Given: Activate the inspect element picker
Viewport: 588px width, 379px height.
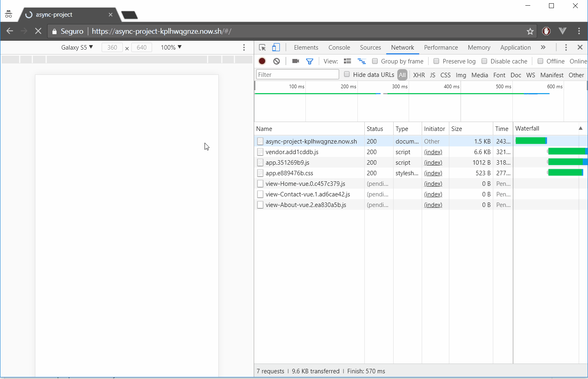Looking at the screenshot, I should [262, 48].
